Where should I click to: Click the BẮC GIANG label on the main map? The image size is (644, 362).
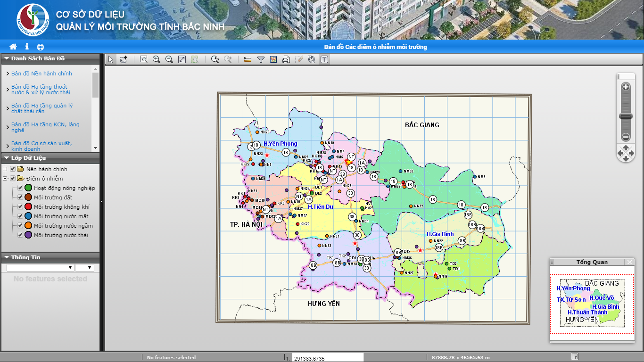pos(422,125)
